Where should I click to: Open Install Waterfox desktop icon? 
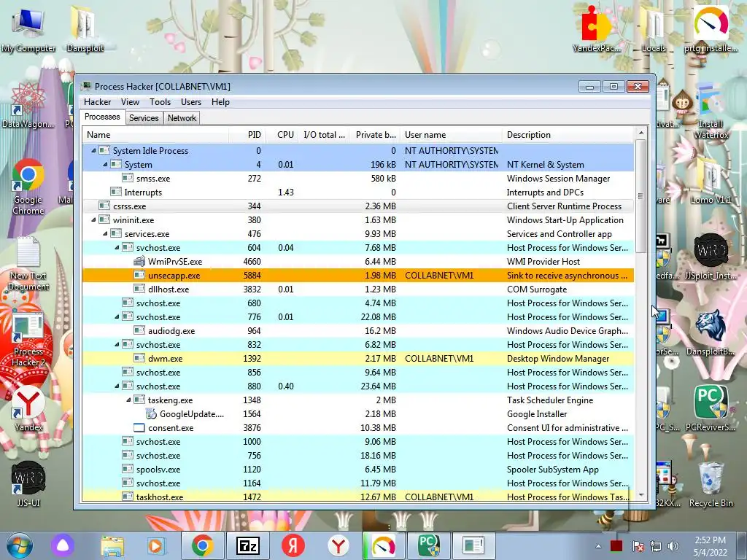click(x=711, y=111)
